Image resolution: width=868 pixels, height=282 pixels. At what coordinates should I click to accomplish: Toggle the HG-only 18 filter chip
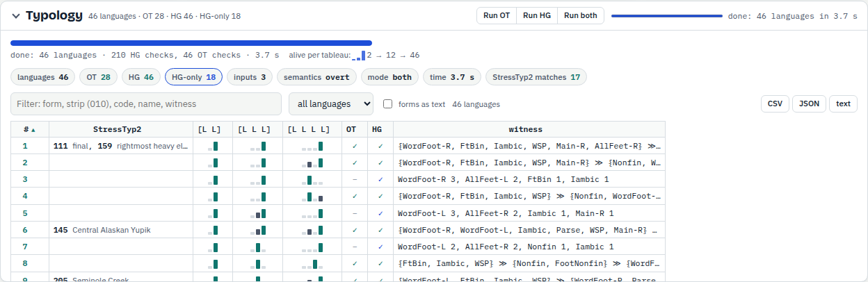[x=193, y=77]
